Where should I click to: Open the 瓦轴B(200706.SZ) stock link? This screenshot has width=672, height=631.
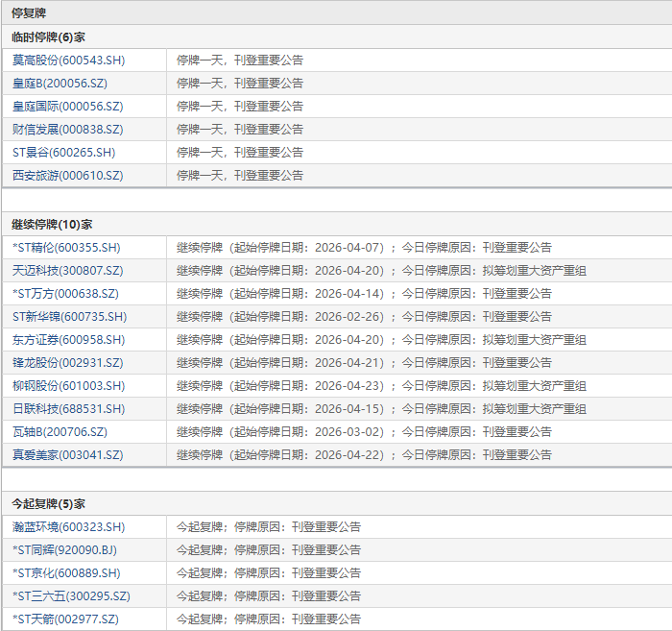point(60,431)
